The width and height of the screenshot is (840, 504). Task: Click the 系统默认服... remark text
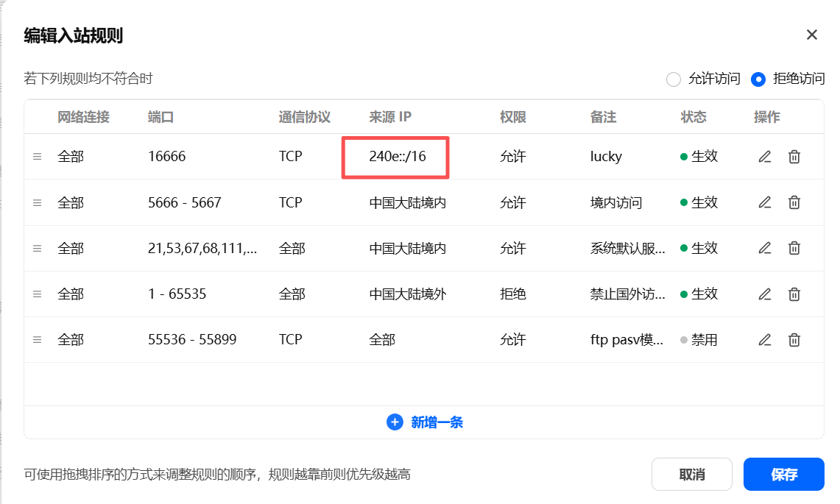tap(628, 248)
